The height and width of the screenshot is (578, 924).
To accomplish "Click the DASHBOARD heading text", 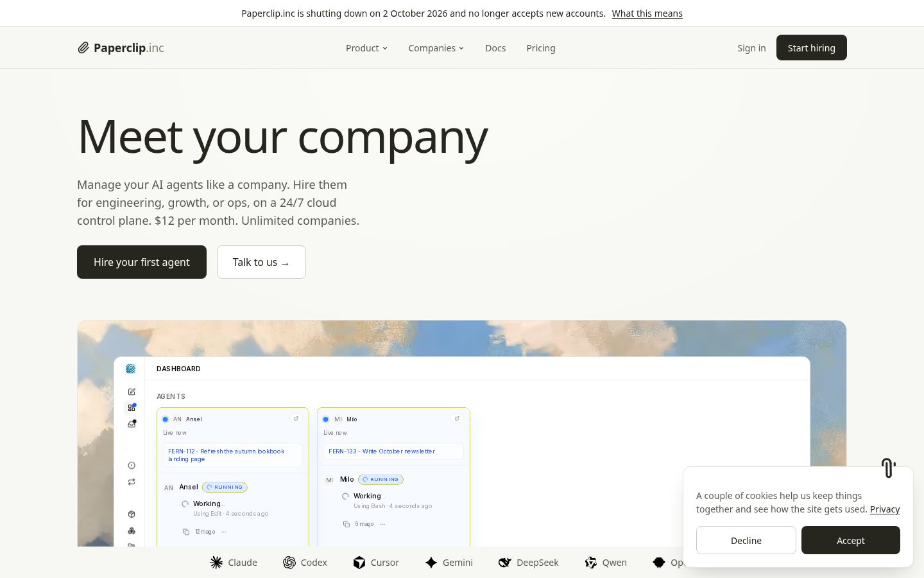I will pos(178,369).
